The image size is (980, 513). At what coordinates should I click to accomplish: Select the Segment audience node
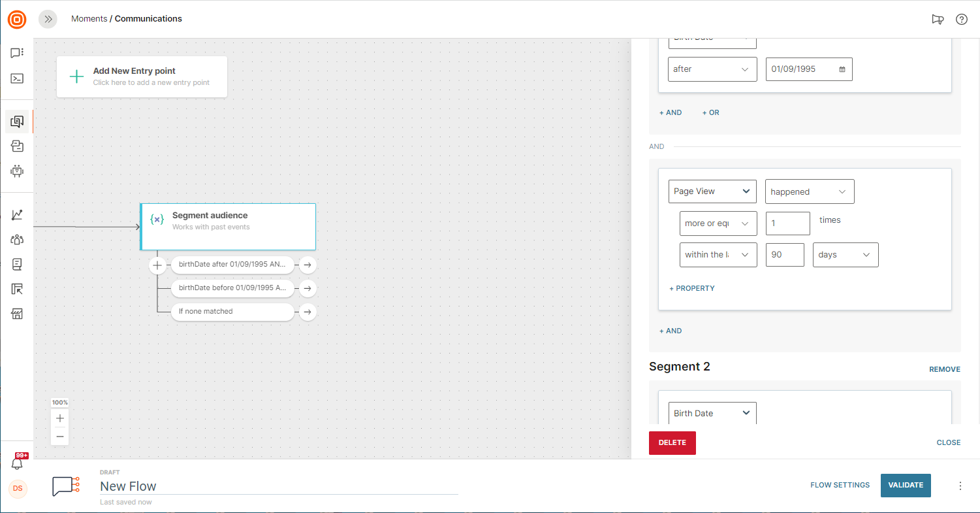pyautogui.click(x=228, y=227)
